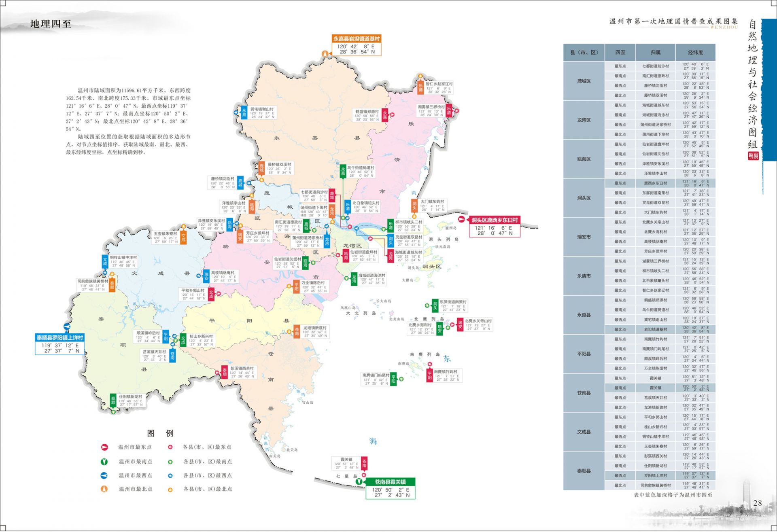Click the red Wenzhou easternmost point legend icon
Screen dimensions: 777x532
coord(104,447)
